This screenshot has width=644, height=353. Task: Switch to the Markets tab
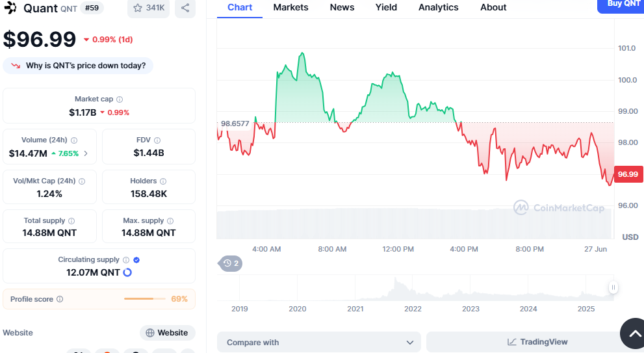pos(290,7)
